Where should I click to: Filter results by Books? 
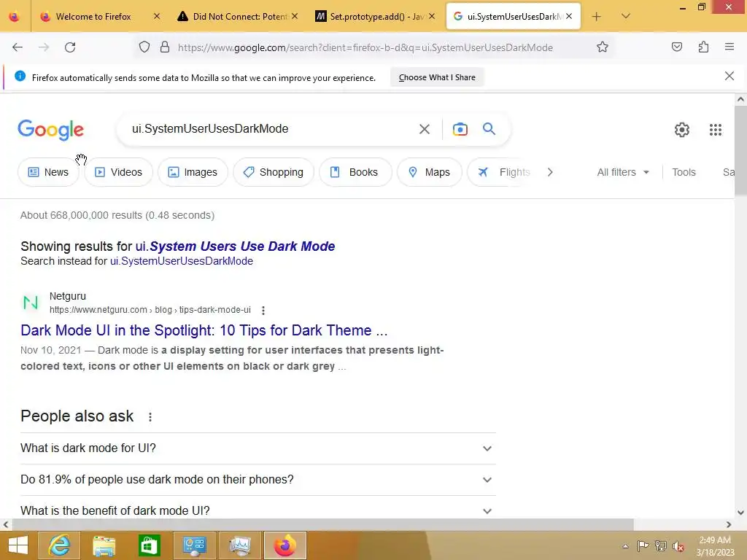355,172
